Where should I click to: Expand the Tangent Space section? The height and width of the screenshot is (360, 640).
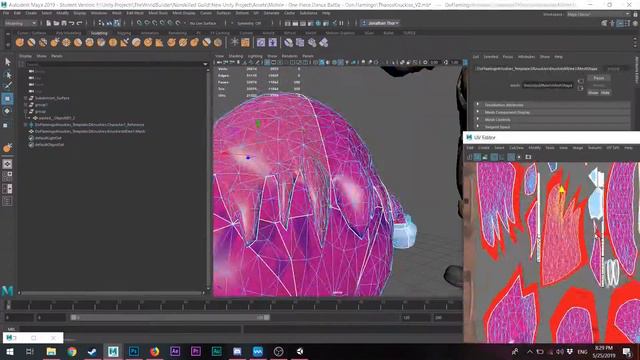coord(478,127)
